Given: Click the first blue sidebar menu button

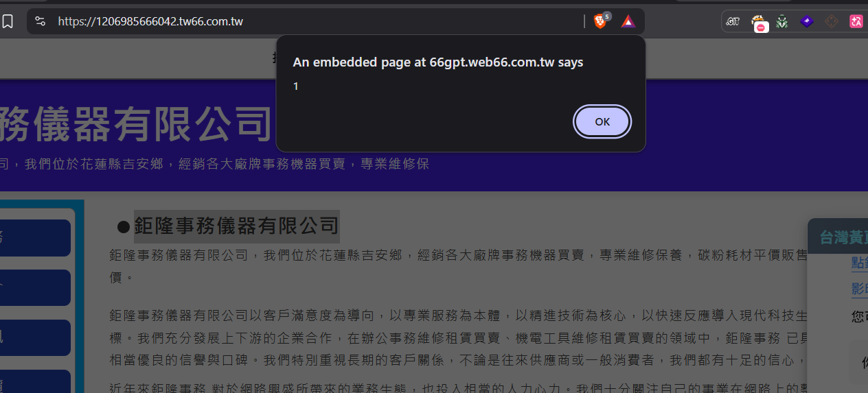Looking at the screenshot, I should (35, 238).
